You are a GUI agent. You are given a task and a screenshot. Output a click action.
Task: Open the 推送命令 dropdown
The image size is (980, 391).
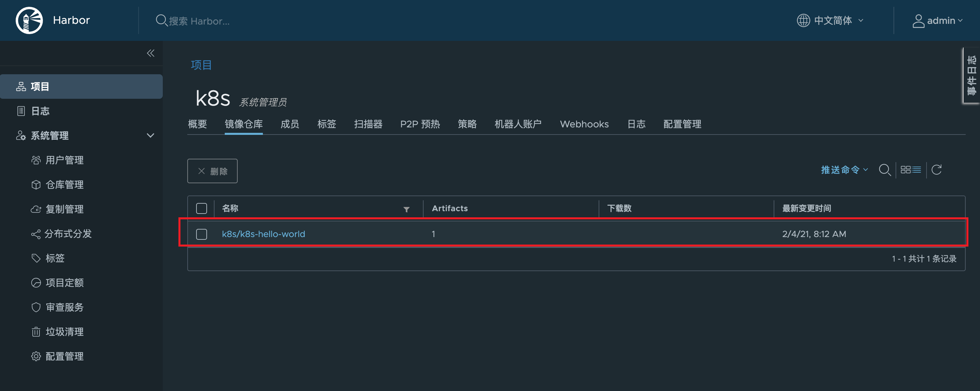pyautogui.click(x=844, y=170)
